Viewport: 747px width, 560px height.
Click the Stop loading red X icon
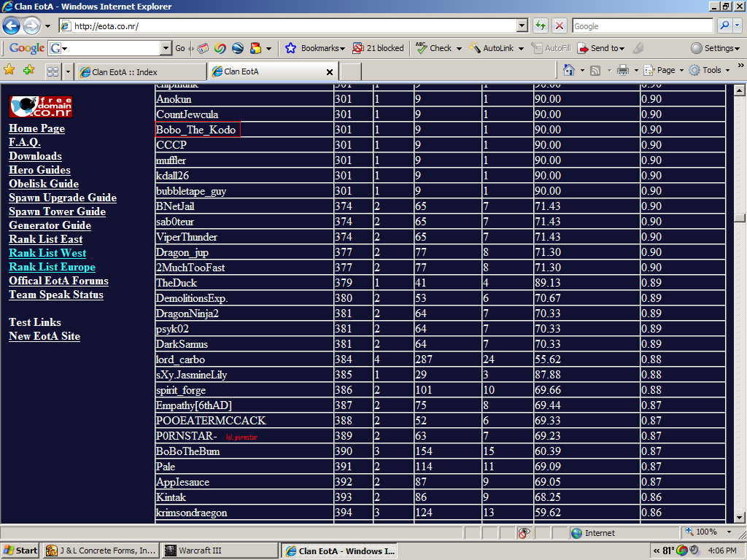(x=560, y=26)
